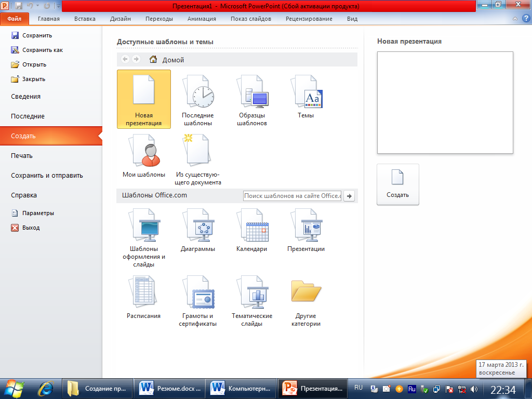
Task: Click Открыть in the sidebar
Action: [x=29, y=64]
